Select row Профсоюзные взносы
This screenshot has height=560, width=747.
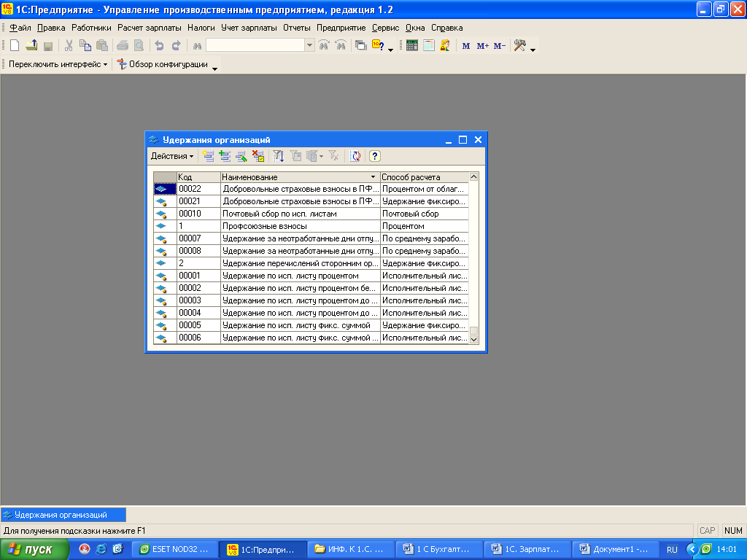[311, 226]
